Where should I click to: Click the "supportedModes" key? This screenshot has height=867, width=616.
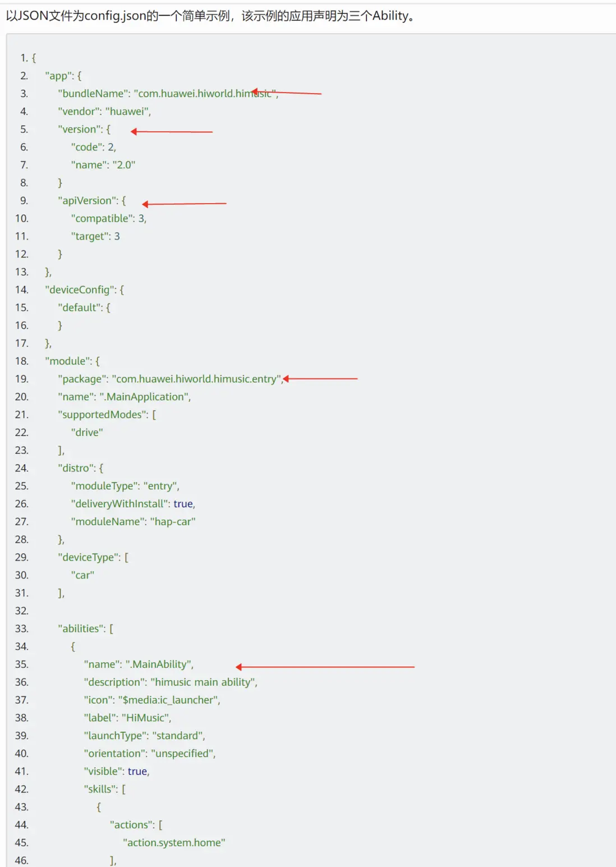102,415
